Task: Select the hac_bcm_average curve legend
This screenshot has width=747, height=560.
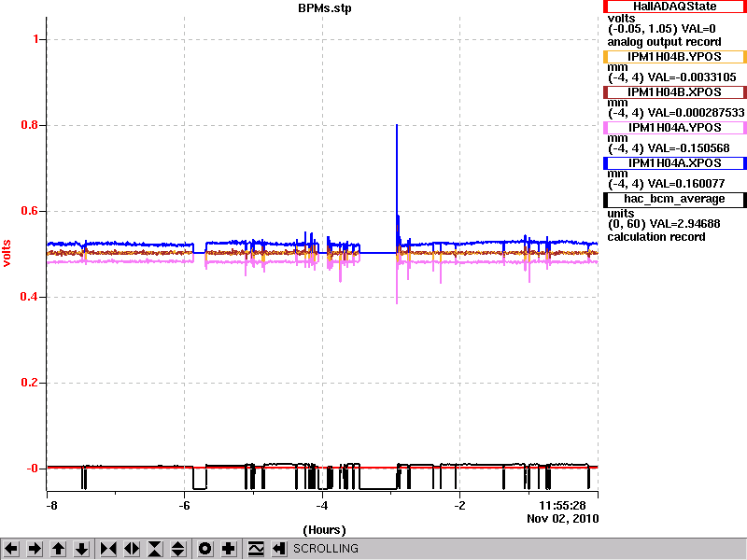Action: (674, 199)
